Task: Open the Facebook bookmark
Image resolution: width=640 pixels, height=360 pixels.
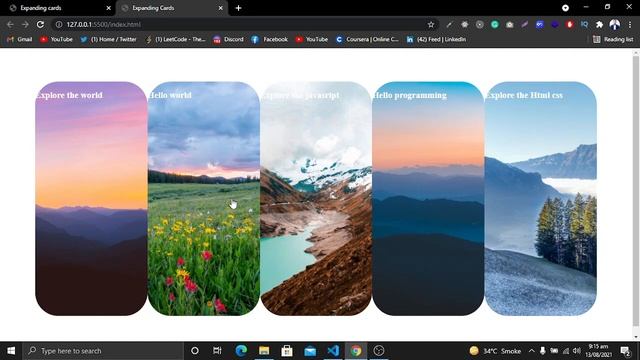Action: tap(269, 39)
